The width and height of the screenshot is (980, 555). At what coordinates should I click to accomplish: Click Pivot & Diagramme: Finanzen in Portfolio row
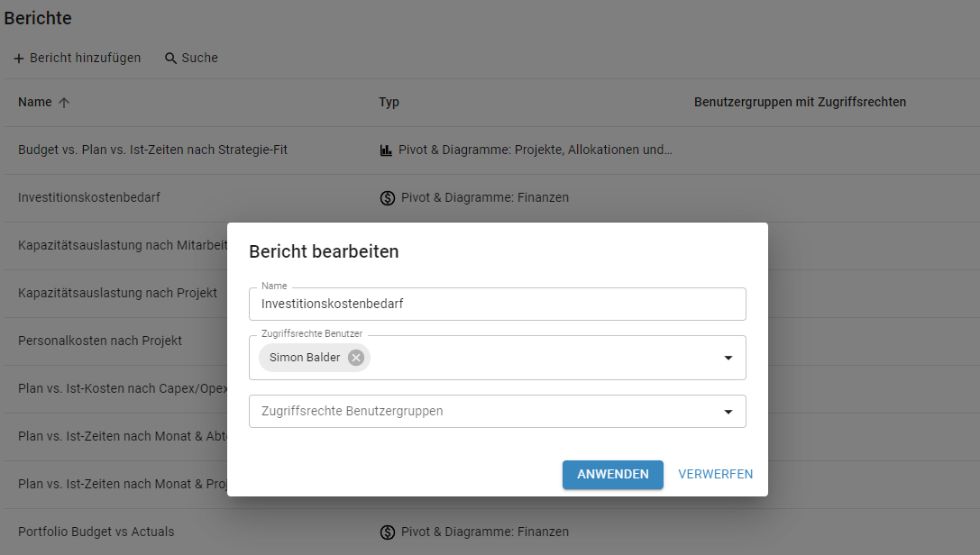point(485,532)
